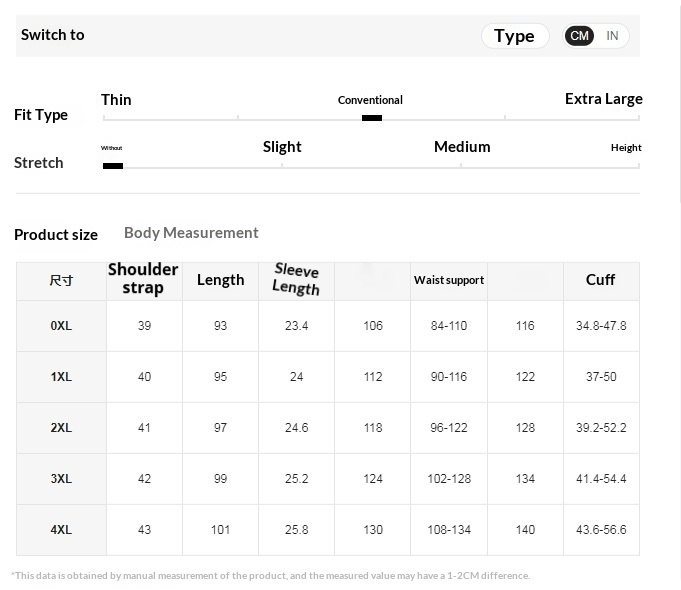This screenshot has height=590, width=681.
Task: Switch units to CM
Action: [580, 36]
